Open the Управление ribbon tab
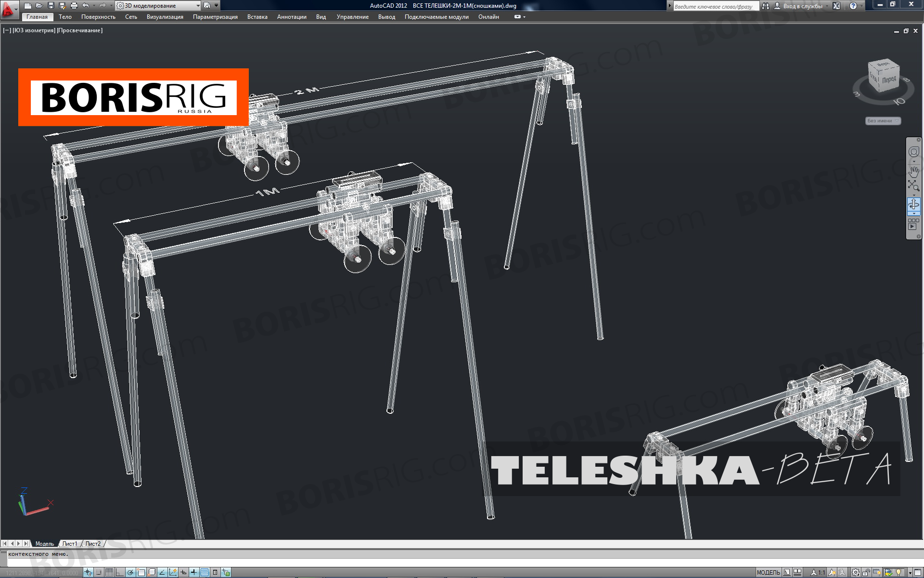Screen dimensions: 924x578 pyautogui.click(x=353, y=17)
